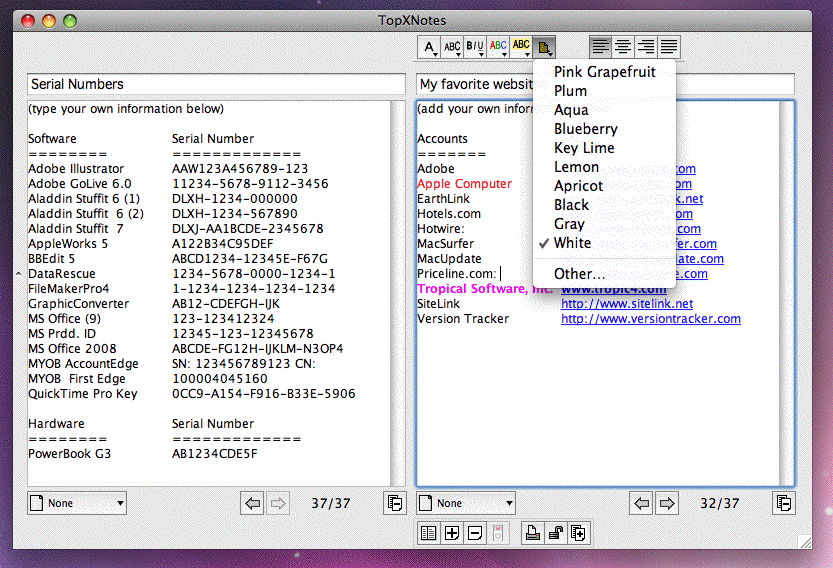Select Blueberry color option
This screenshot has width=833, height=568.
[604, 129]
